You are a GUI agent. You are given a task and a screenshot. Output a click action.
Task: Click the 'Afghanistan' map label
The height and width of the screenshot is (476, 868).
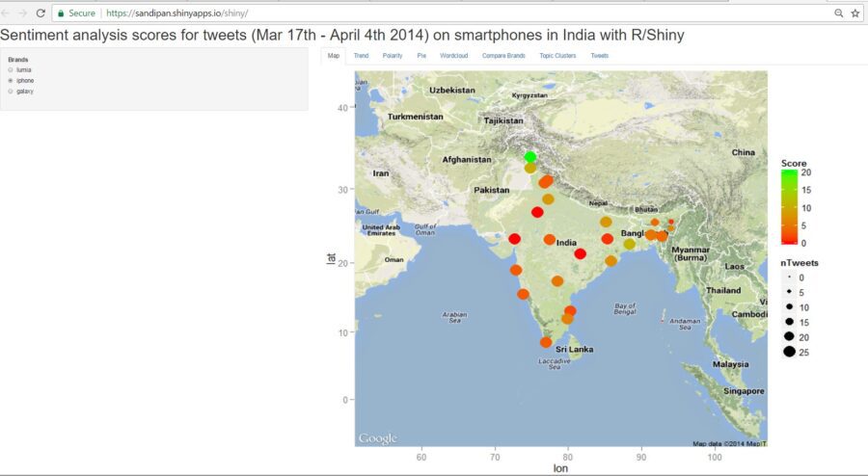click(467, 159)
